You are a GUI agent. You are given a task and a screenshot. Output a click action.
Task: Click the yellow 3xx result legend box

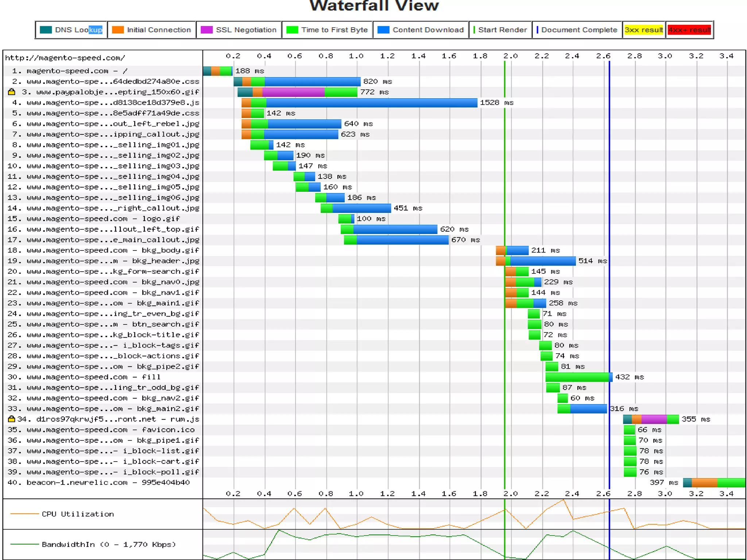[x=644, y=30]
